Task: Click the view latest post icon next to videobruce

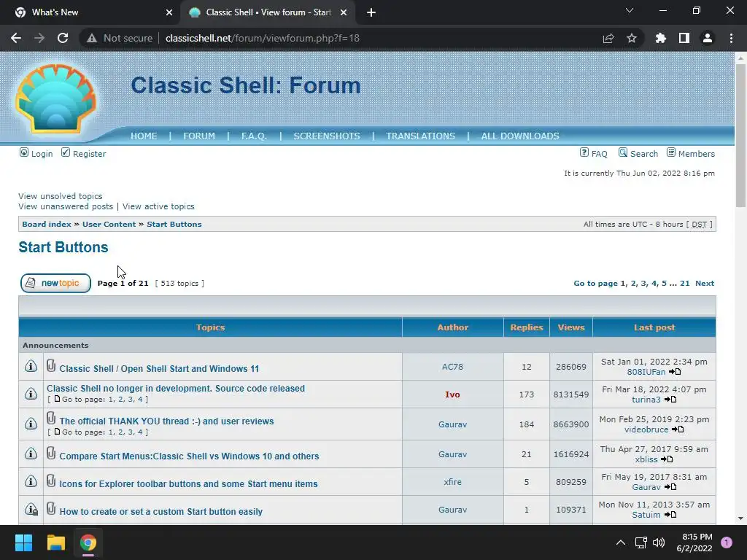Action: [x=678, y=429]
